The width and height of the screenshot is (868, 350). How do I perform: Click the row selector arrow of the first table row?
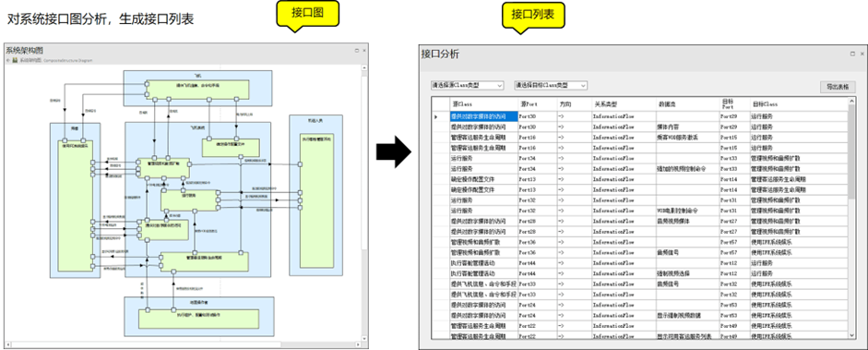coord(435,117)
